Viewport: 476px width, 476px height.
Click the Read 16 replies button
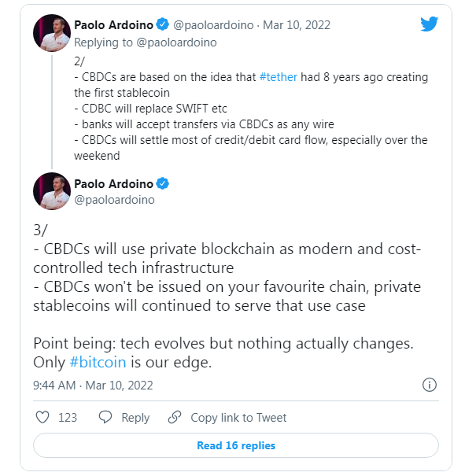click(x=236, y=445)
